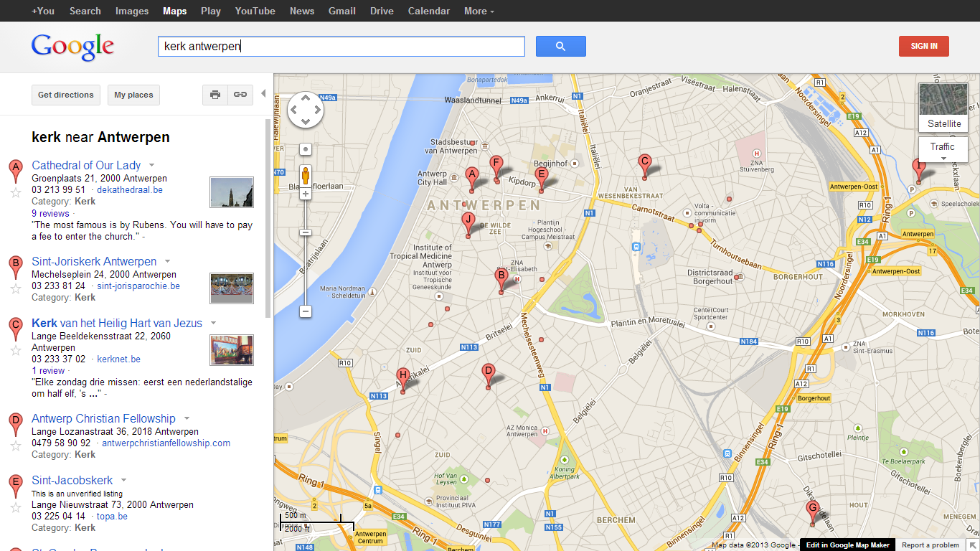Expand options arrow for Antwerp Christian Fellowship
This screenshot has height=551, width=980.
[x=187, y=419]
